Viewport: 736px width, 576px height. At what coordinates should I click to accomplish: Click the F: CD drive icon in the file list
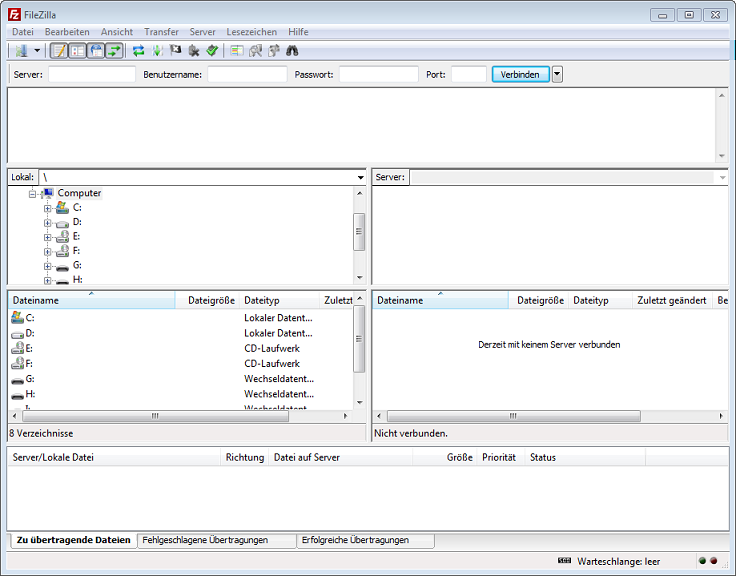17,363
